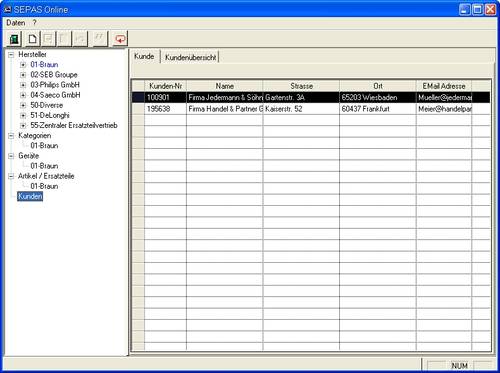Image resolution: width=500 pixels, height=373 pixels.
Task: Open the SEPAS Online title bar system icon
Action: (x=7, y=10)
